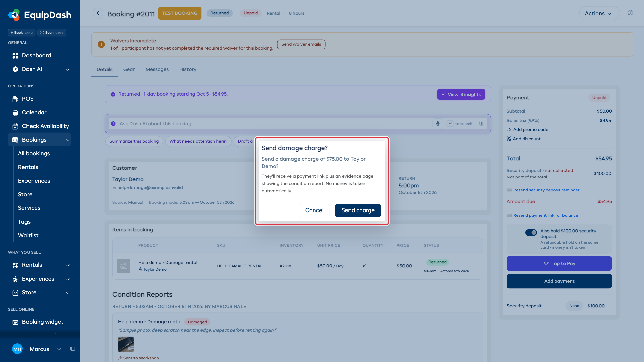Click Send waiver emails

[x=301, y=44]
